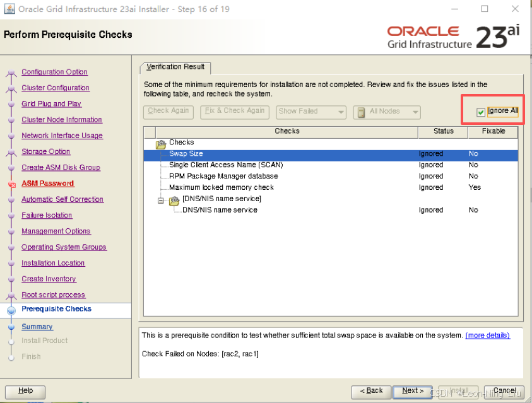The image size is (532, 403).
Task: Click the Fixable column header
Action: pos(494,131)
